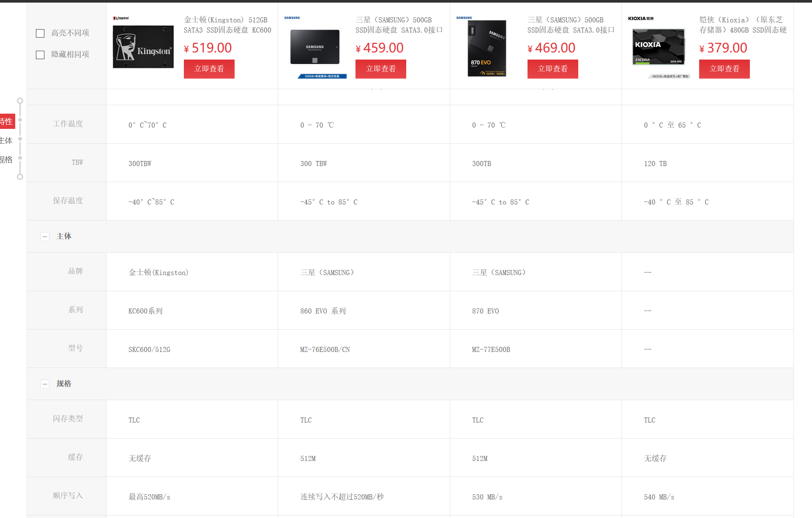Image resolution: width=812 pixels, height=518 pixels.
Task: Click the Kioxia Exceria SSD product image
Action: point(659,47)
